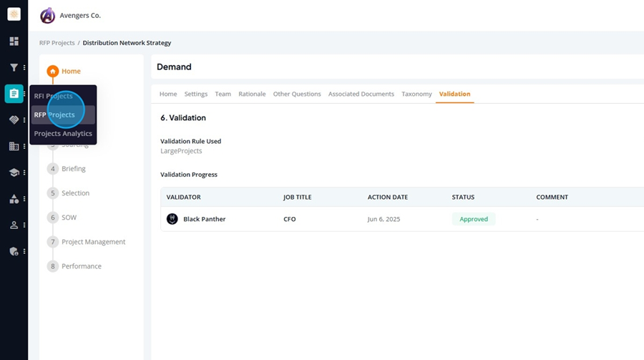Click the JOB TITLE column header
Image resolution: width=644 pixels, height=360 pixels.
(x=298, y=198)
